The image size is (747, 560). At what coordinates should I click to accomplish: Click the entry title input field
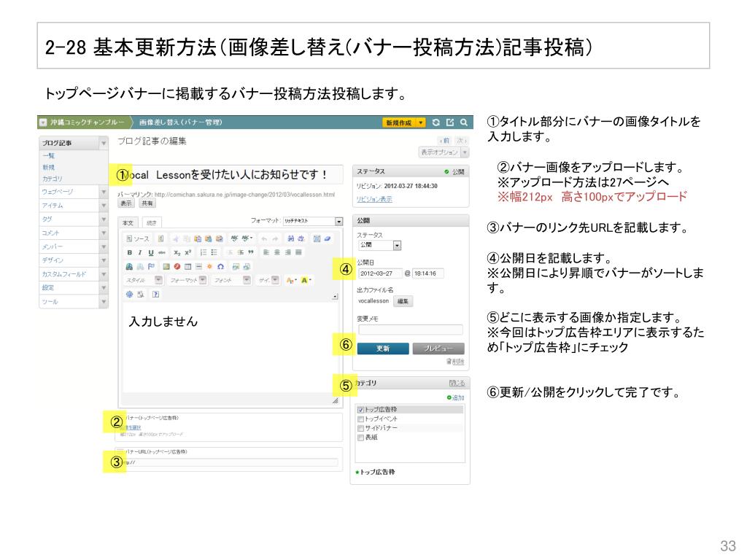click(x=230, y=175)
